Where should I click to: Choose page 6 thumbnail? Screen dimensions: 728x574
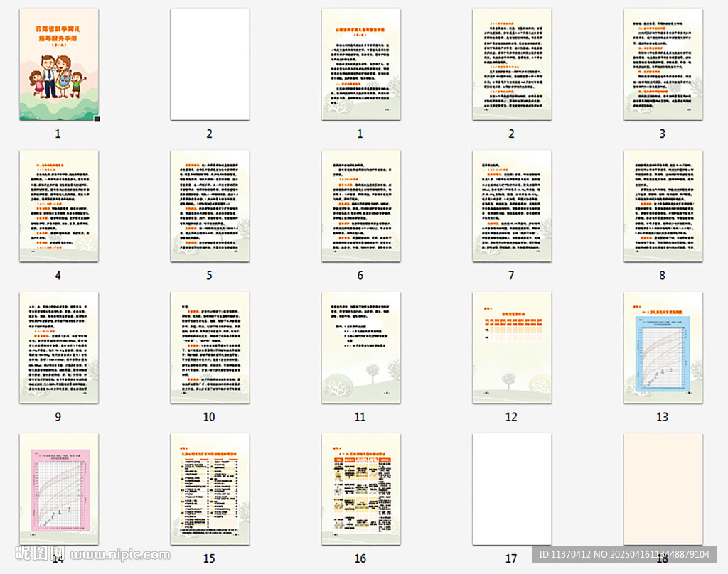[360, 205]
